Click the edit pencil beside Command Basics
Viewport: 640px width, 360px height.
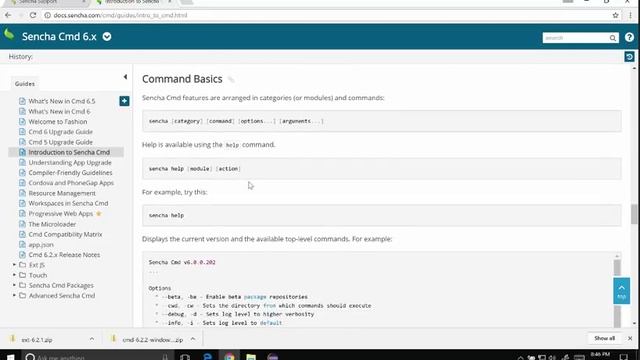(x=231, y=80)
